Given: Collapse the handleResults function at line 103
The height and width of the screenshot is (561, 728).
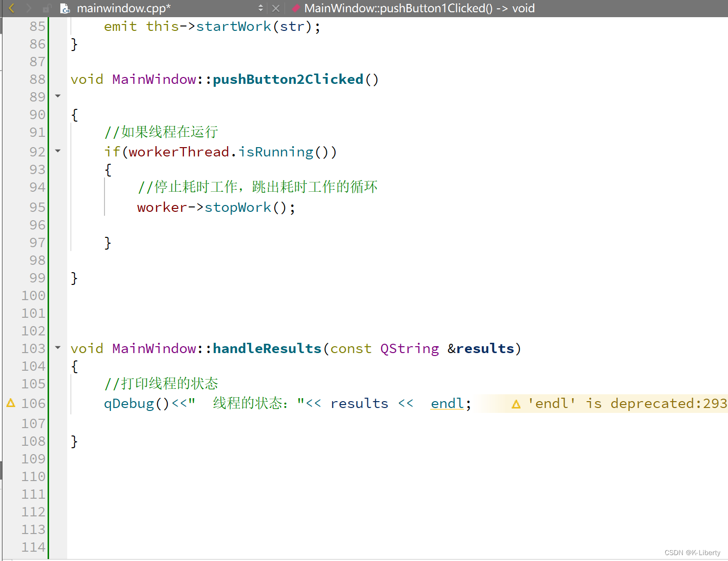Looking at the screenshot, I should (58, 348).
